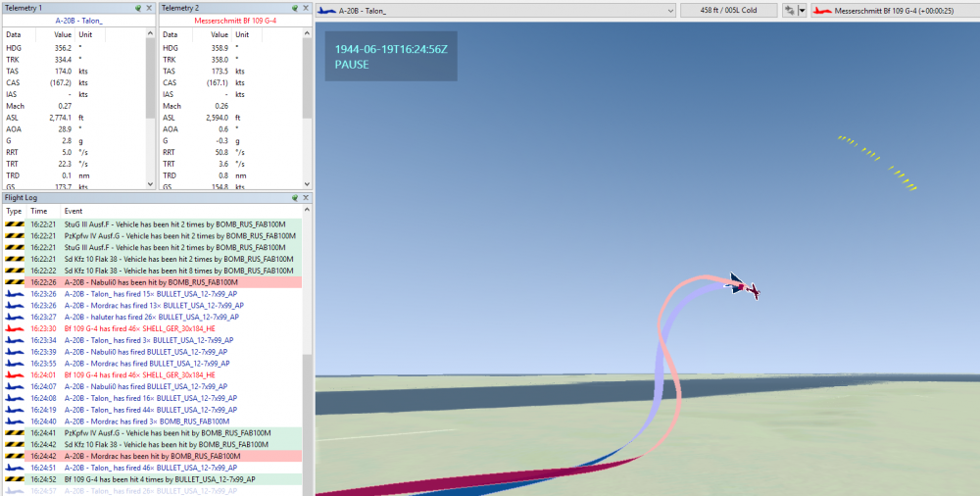Click the Flight Log pin icon

(294, 197)
